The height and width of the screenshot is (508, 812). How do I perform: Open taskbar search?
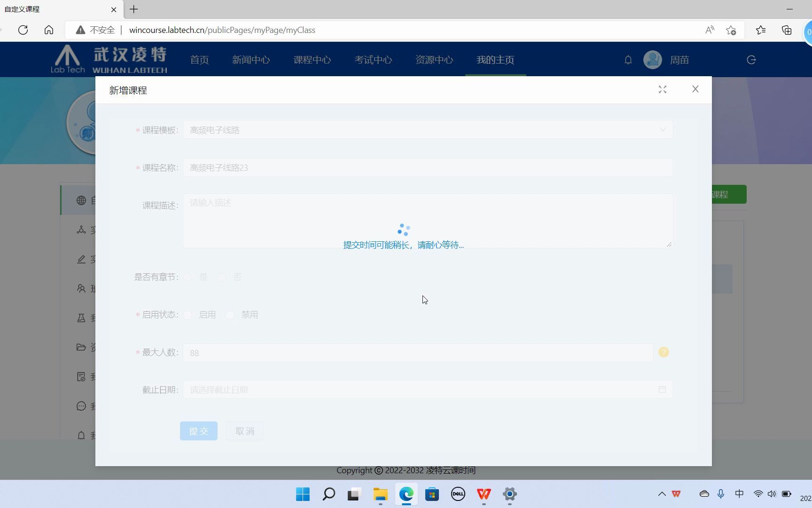[329, 494]
